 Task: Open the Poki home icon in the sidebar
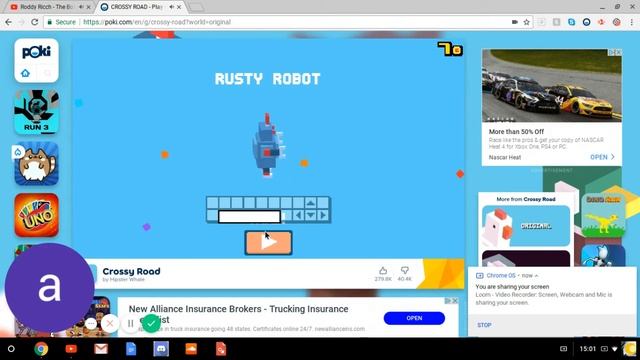click(x=25, y=73)
